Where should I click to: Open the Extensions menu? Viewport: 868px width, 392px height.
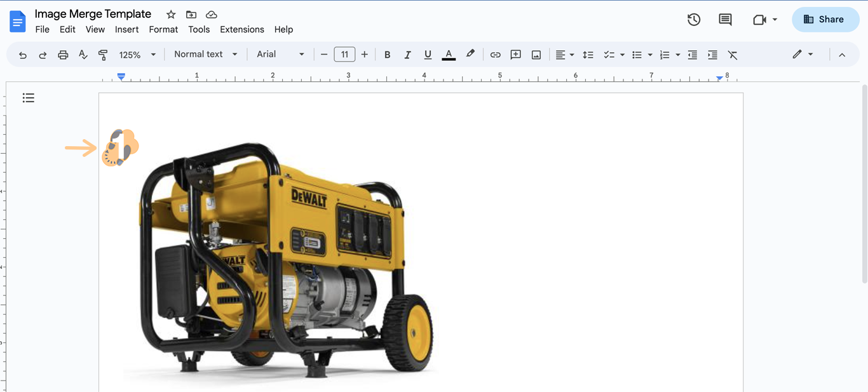[x=241, y=29]
